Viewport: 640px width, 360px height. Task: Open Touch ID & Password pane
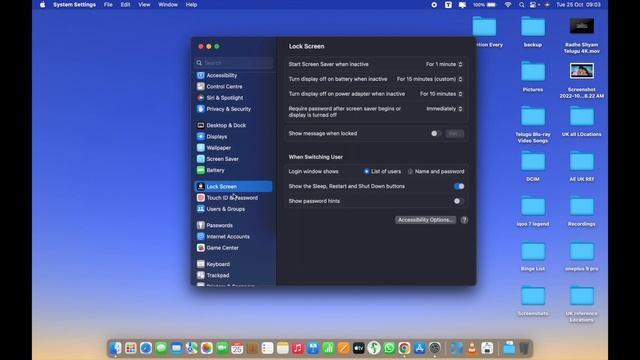[233, 198]
